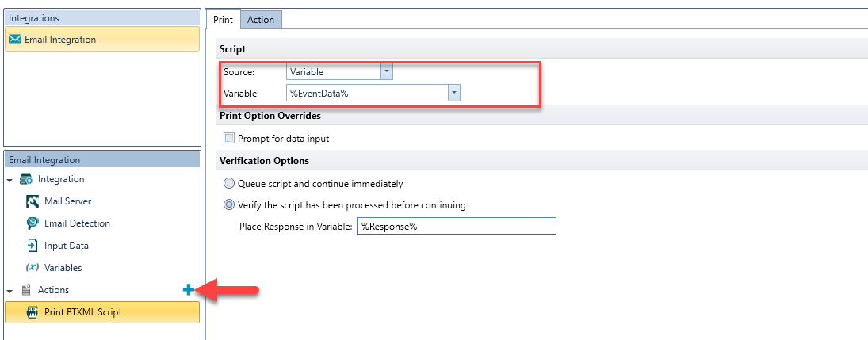The image size is (868, 340).
Task: Select Email Integration in Integrations list
Action: click(101, 40)
